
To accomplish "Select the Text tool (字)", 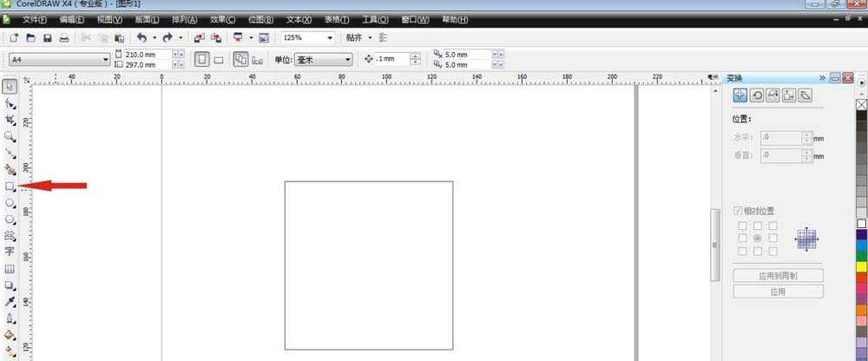I will (10, 252).
